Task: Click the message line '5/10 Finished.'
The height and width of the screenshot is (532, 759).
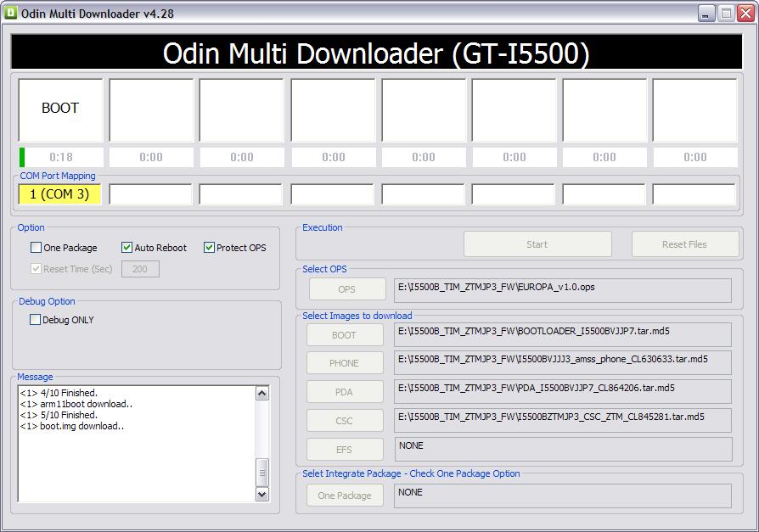Action: [x=59, y=415]
